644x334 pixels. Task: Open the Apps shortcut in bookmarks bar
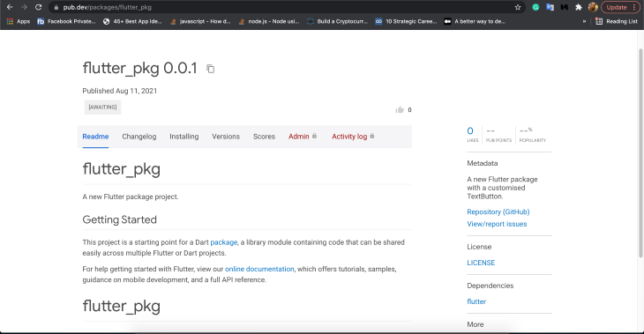[x=19, y=21]
